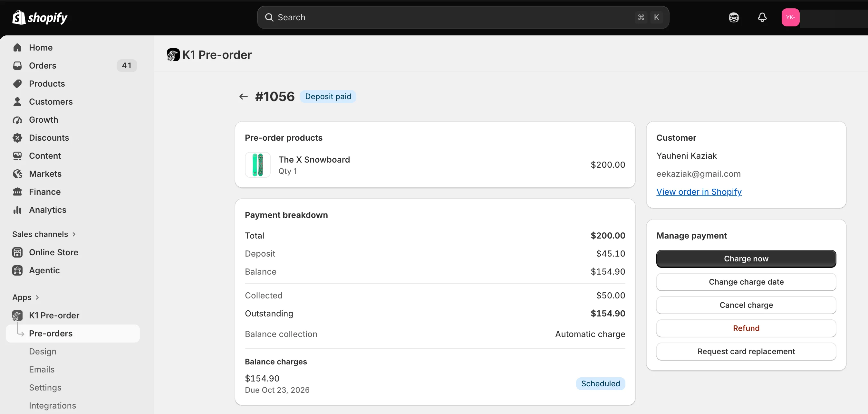Click the Content icon in sidebar

point(17,156)
